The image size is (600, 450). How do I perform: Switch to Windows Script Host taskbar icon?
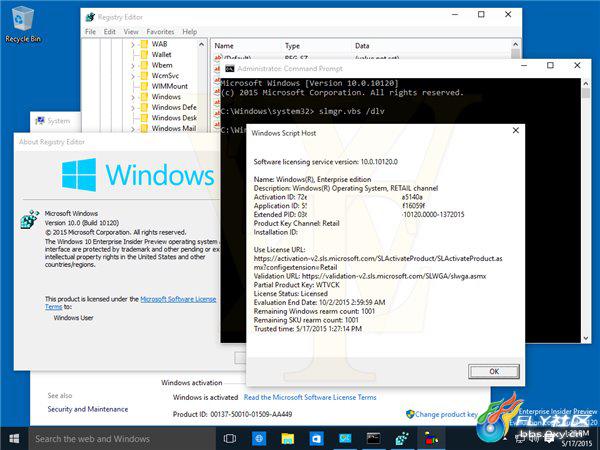tap(431, 439)
